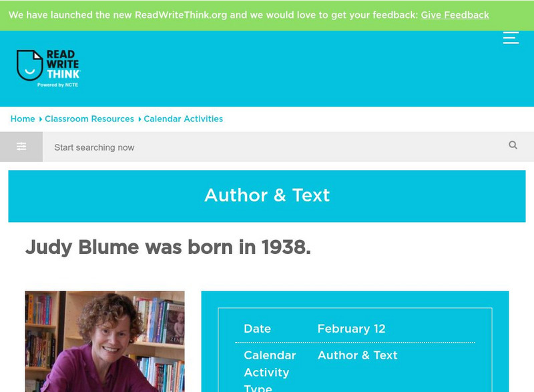Click the arrow before Calendar Activities breadcrumb
The image size is (534, 392).
pos(140,119)
